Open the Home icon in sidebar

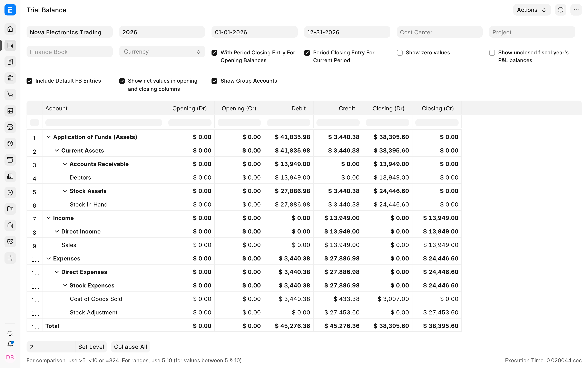[10, 29]
